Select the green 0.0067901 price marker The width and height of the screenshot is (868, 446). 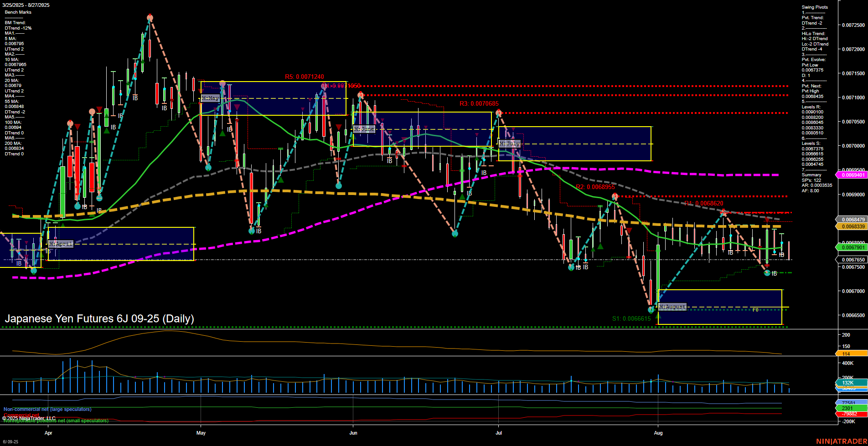(852, 247)
